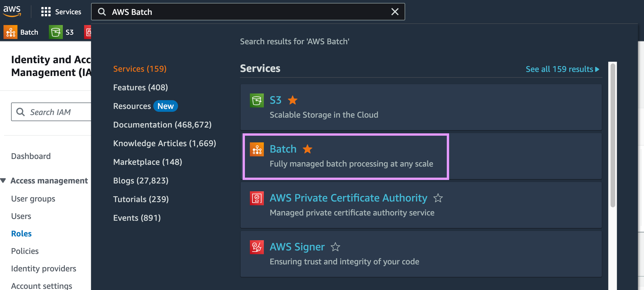The height and width of the screenshot is (290, 644).
Task: Favorite AWS Signer using its star
Action: click(x=335, y=247)
